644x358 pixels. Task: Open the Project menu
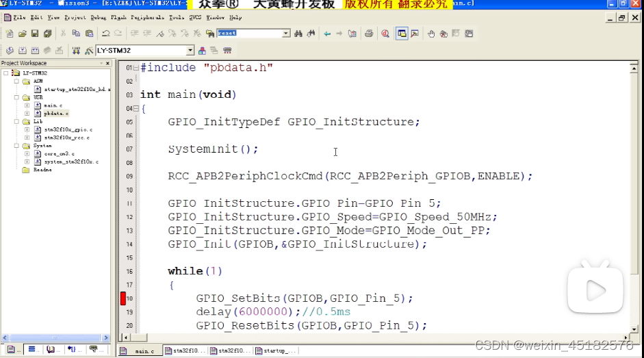75,17
